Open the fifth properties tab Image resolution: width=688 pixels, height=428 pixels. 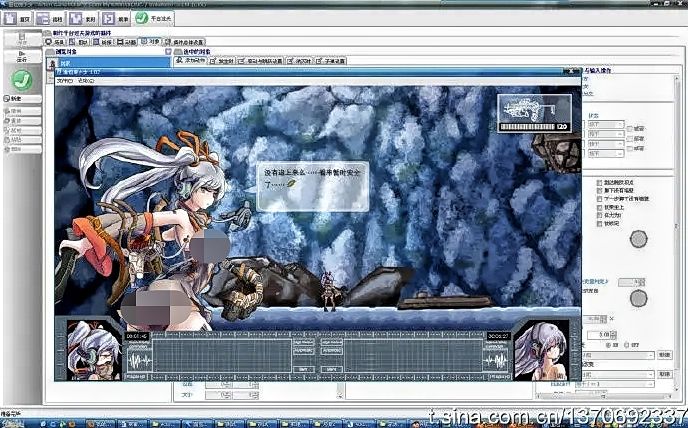point(330,61)
